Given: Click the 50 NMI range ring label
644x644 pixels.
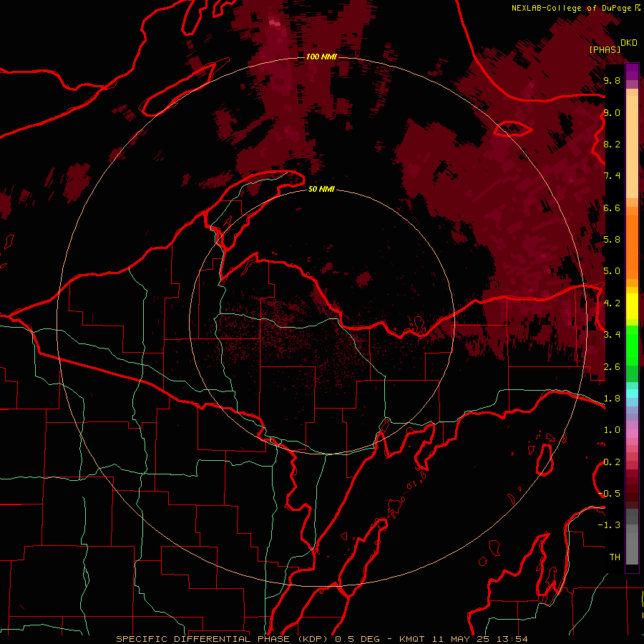Looking at the screenshot, I should point(321,190).
